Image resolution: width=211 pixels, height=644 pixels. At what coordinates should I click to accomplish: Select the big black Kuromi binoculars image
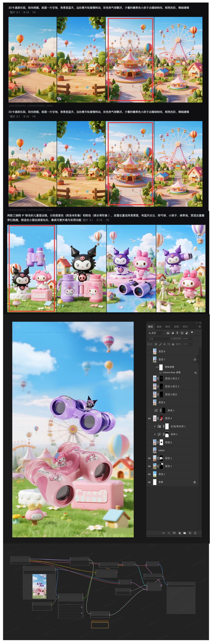pyautogui.click(x=81, y=268)
